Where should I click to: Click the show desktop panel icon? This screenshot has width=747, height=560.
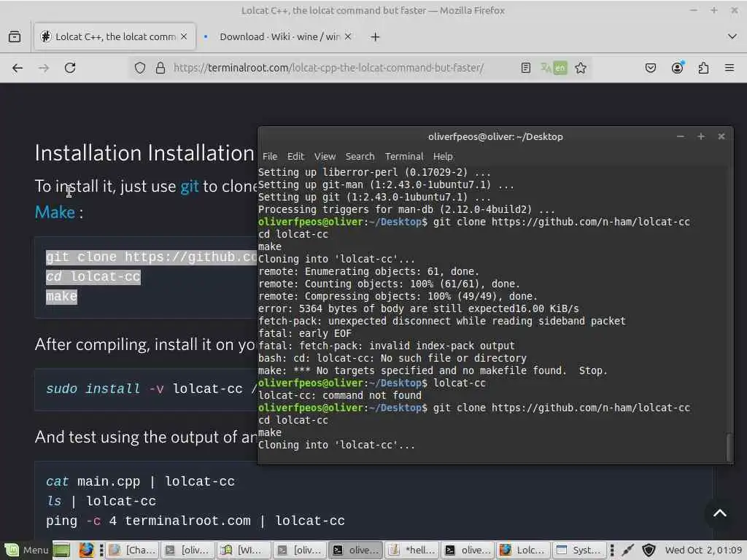click(x=61, y=550)
